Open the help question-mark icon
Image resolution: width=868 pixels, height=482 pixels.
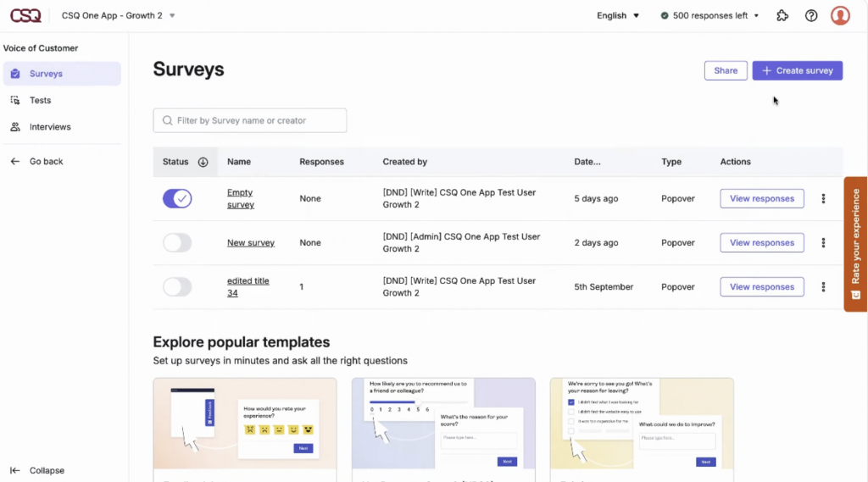tap(811, 15)
